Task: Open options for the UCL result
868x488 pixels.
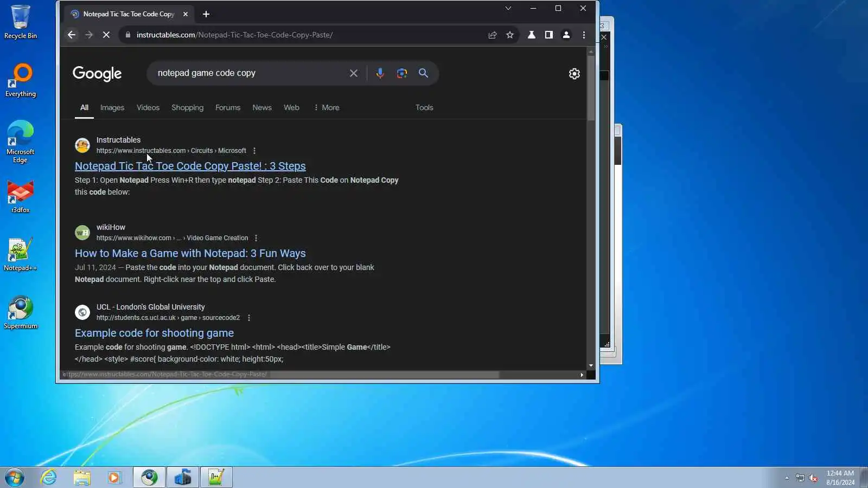Action: coord(249,318)
